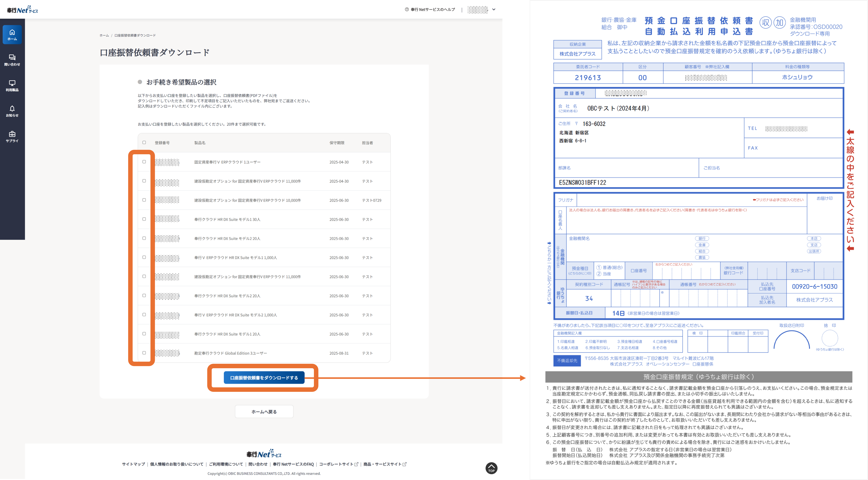The width and height of the screenshot is (868, 480).
Task: Click 委託者コード value 219613 in form
Action: pyautogui.click(x=588, y=78)
